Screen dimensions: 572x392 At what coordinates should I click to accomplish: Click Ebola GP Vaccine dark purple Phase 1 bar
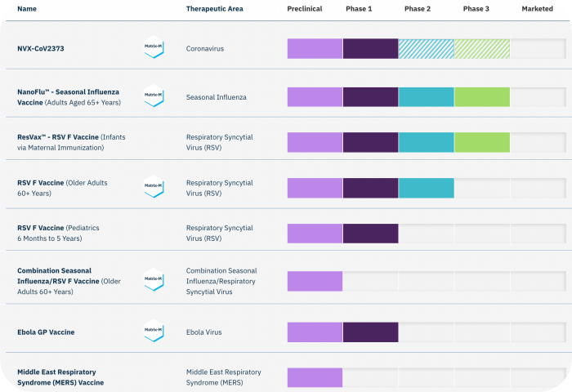coord(371,332)
